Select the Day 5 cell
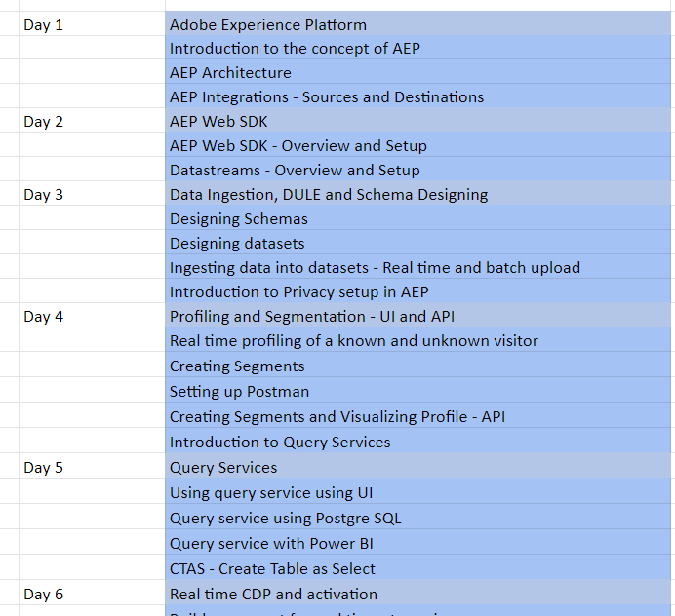The image size is (675, 616). pyautogui.click(x=43, y=467)
